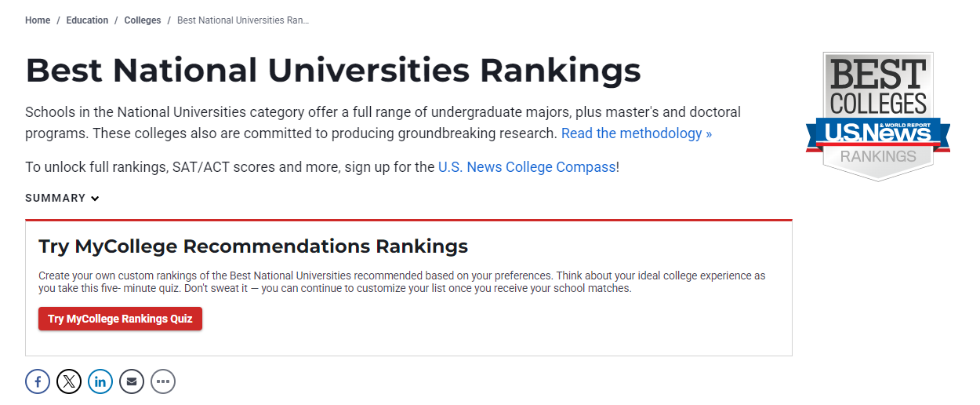Image resolution: width=980 pixels, height=405 pixels.
Task: Open the Education breadcrumb link
Action: click(87, 20)
